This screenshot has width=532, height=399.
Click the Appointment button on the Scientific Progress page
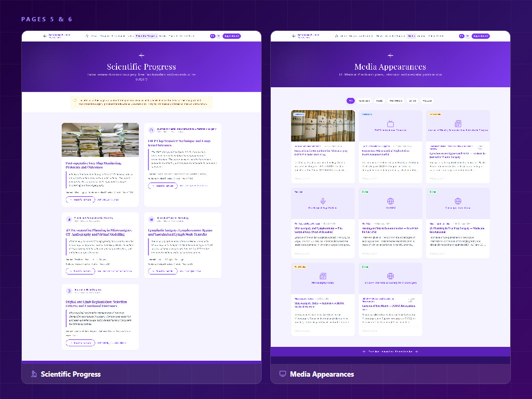point(232,36)
